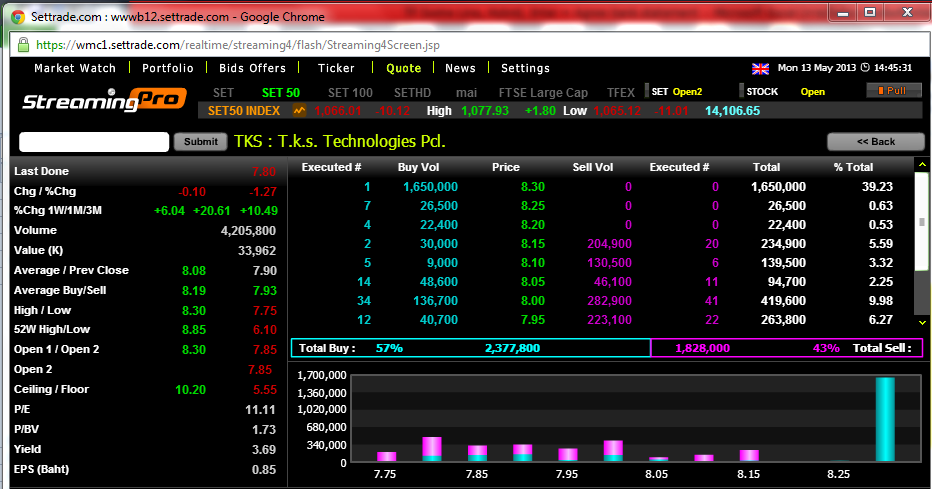Viewport: 932px width, 489px height.
Task: Click the P/E value 11.11
Action: [260, 410]
